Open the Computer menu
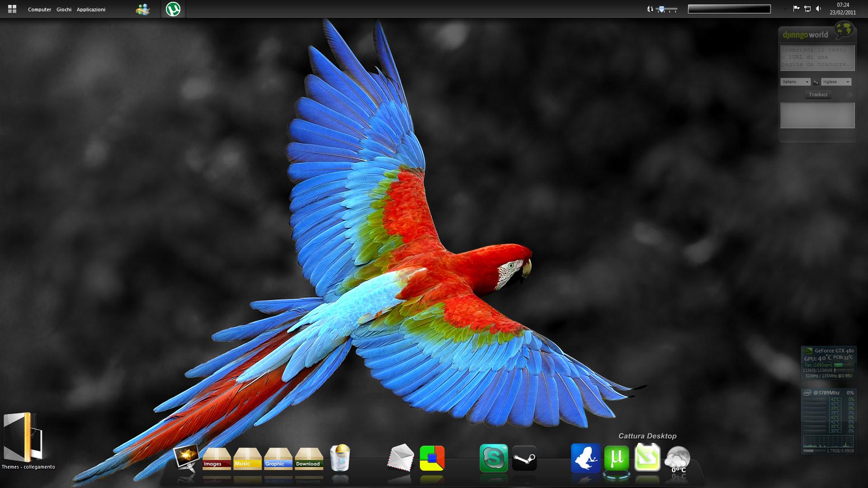Image resolution: width=868 pixels, height=488 pixels. pos(39,9)
